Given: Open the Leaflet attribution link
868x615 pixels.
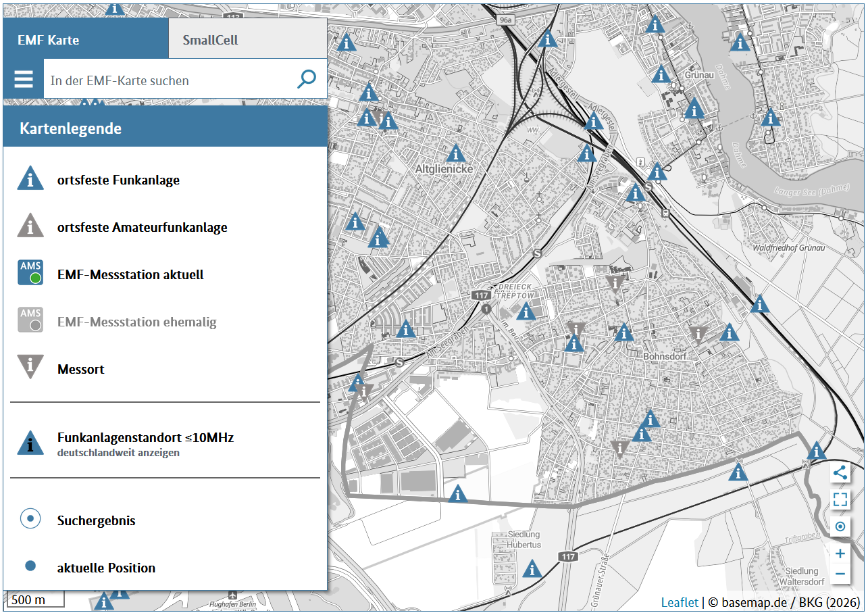Looking at the screenshot, I should (x=680, y=602).
